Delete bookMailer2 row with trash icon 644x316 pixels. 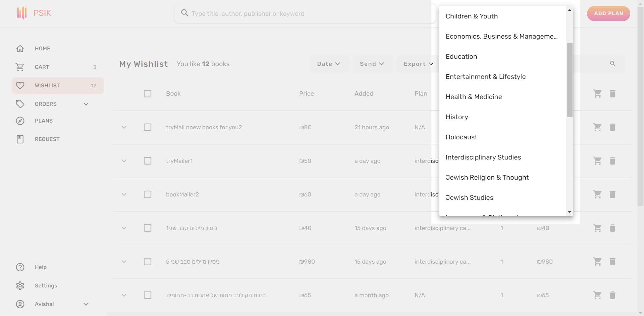click(612, 194)
